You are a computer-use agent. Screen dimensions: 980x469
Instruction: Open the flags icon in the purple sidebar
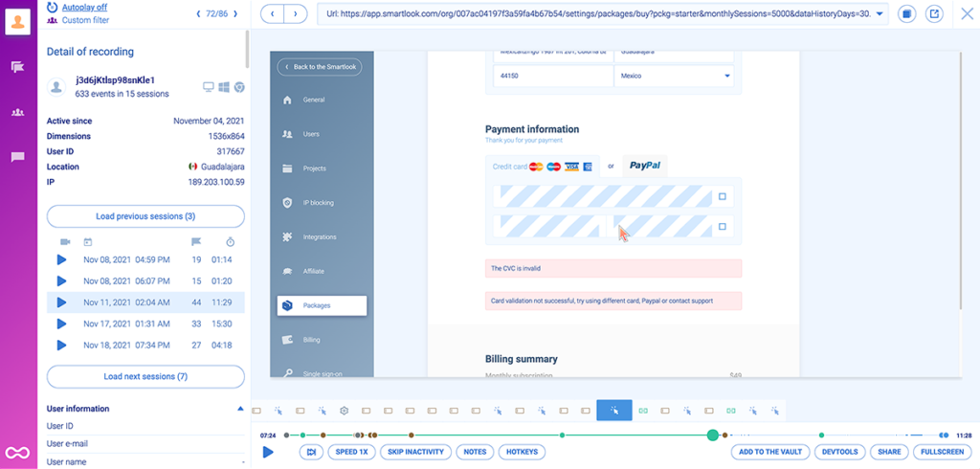coord(17,67)
